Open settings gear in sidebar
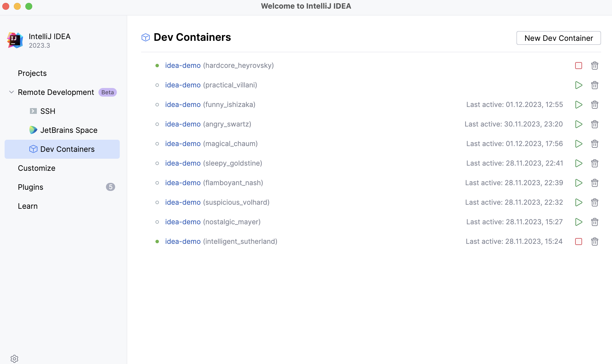The image size is (612, 364). (x=14, y=359)
